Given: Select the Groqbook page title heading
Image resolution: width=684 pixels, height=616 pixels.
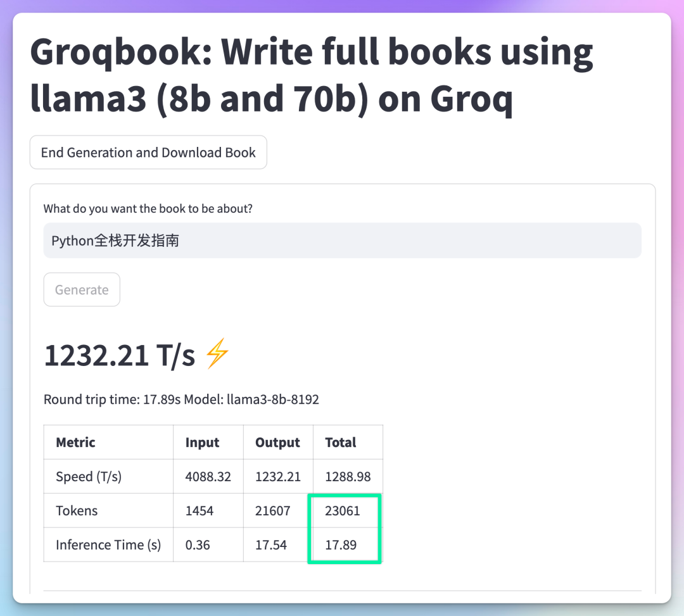Looking at the screenshot, I should tap(312, 75).
